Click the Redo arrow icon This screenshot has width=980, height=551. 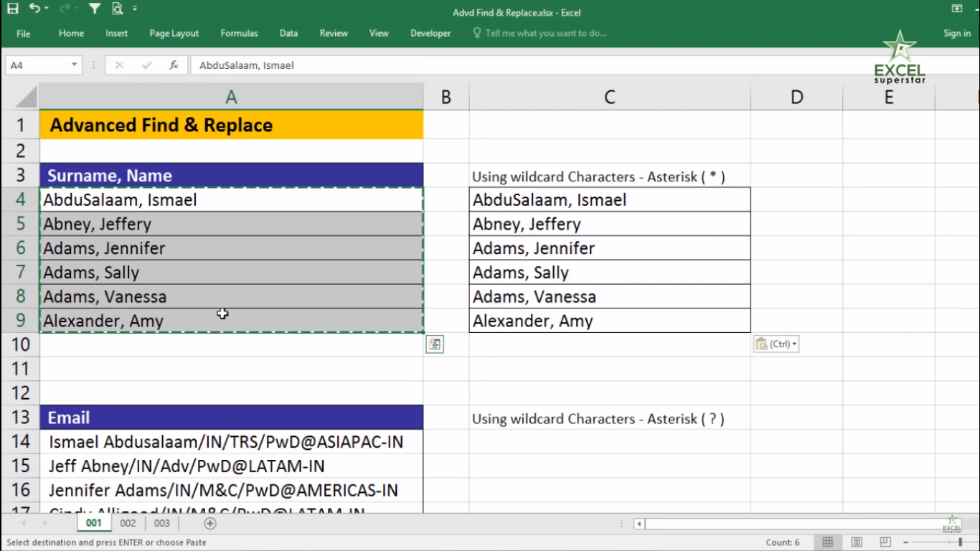pyautogui.click(x=64, y=9)
